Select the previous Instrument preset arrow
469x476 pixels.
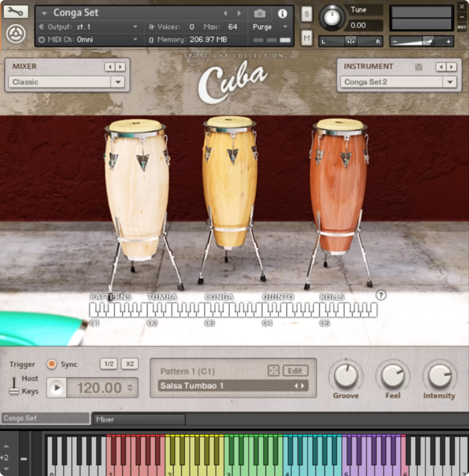tap(441, 67)
